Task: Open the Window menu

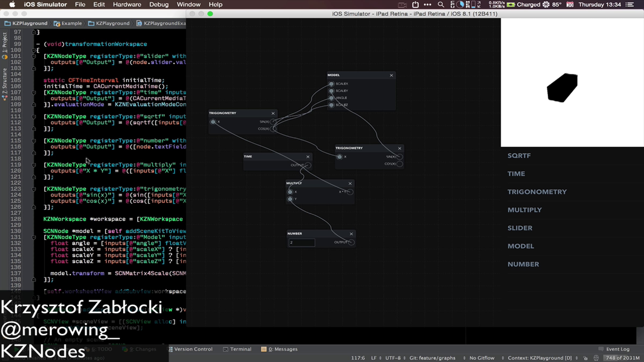Action: 188,4
